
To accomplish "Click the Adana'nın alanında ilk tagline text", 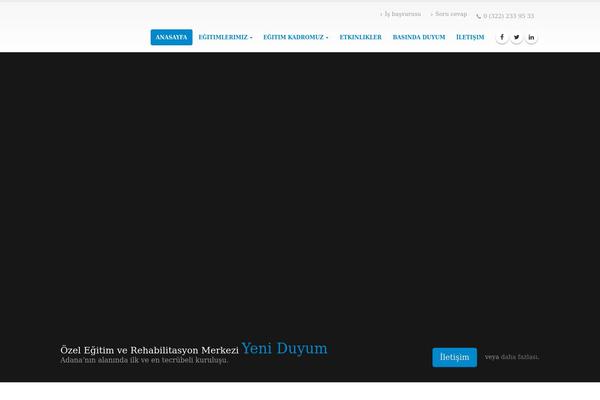I will [144, 360].
